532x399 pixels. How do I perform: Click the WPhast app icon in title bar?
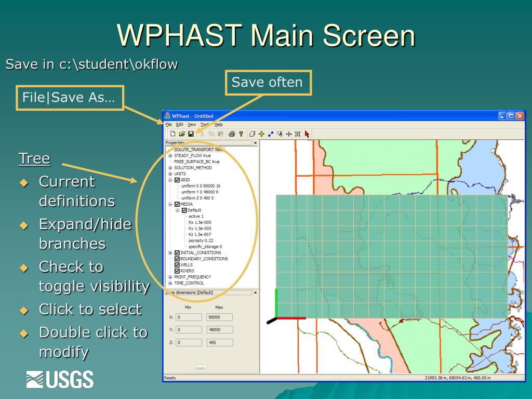tap(167, 116)
